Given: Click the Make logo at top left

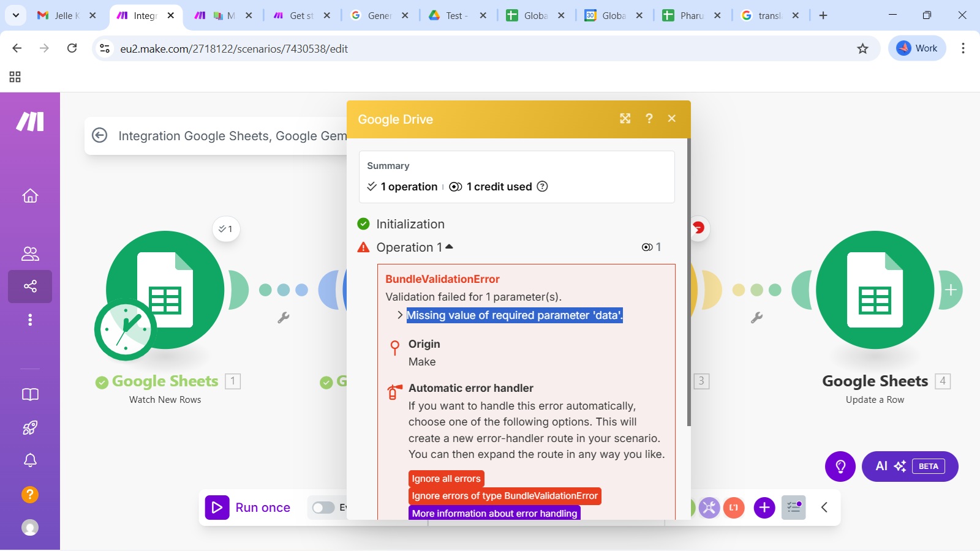Looking at the screenshot, I should coord(30,121).
